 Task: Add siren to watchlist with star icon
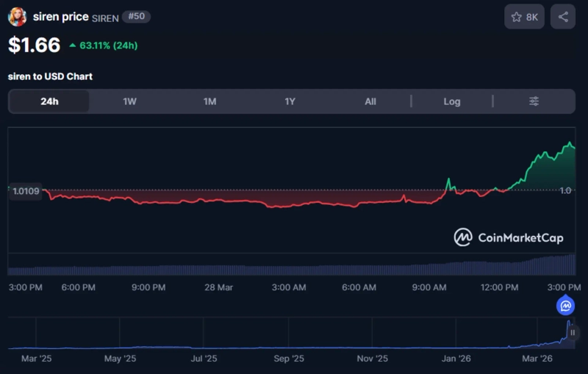[524, 17]
